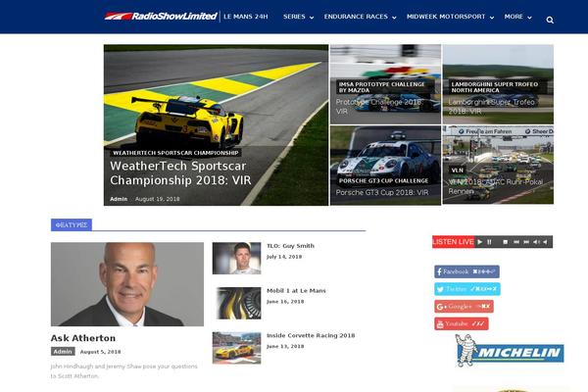Skip to previous track in live player
Screen dimensions: 588x392
[x=516, y=242]
